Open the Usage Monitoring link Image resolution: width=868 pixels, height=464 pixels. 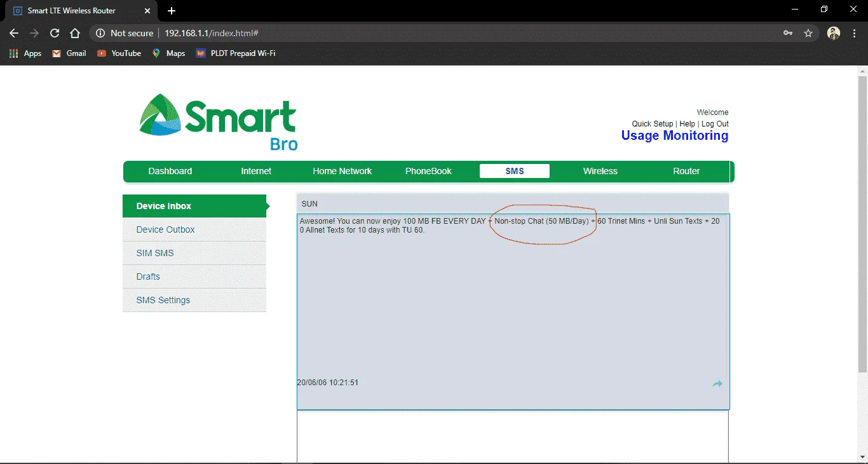(x=675, y=135)
